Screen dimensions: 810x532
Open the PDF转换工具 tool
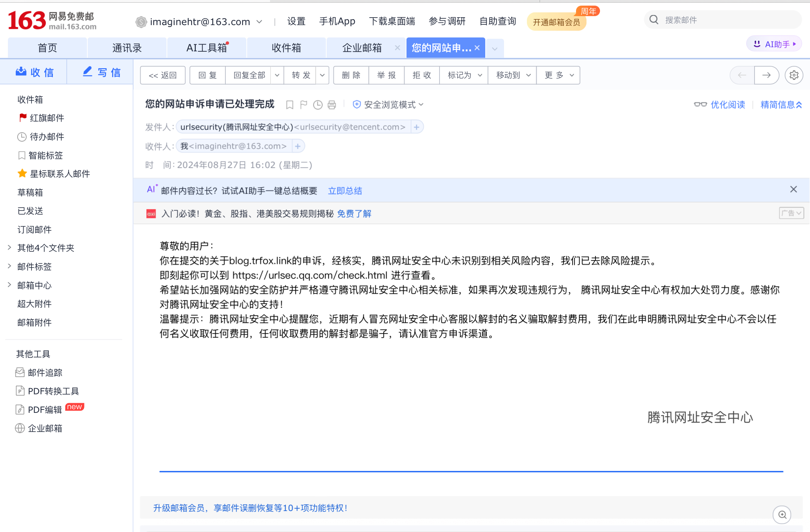pos(53,391)
